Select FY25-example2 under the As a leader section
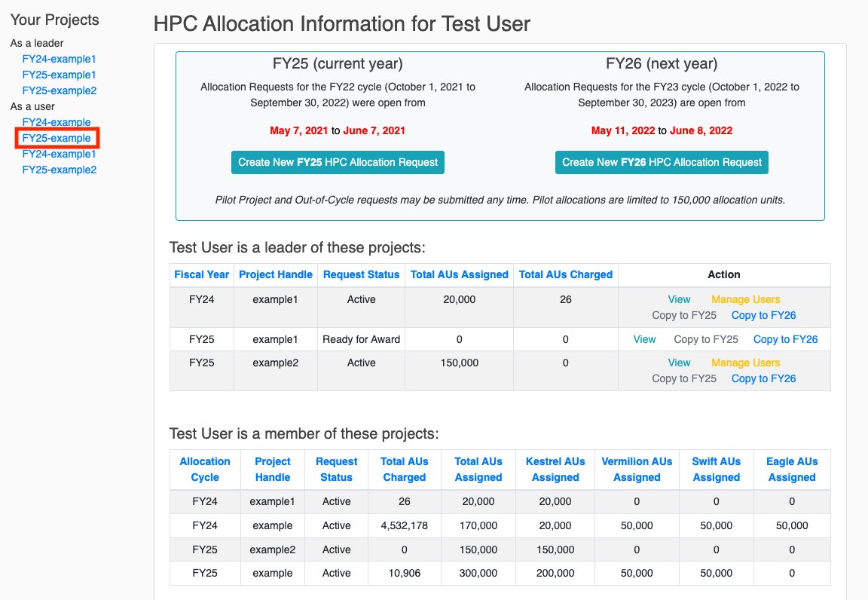The image size is (868, 600). click(59, 90)
